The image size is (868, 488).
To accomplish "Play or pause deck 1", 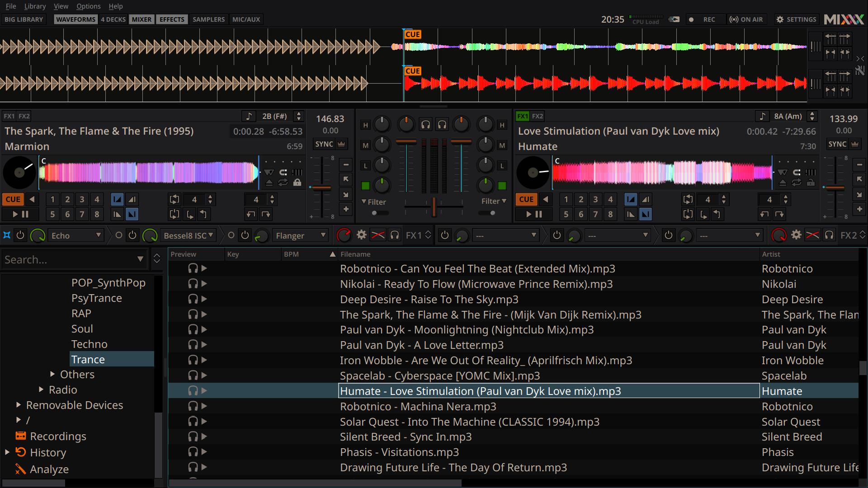I will click(x=20, y=214).
